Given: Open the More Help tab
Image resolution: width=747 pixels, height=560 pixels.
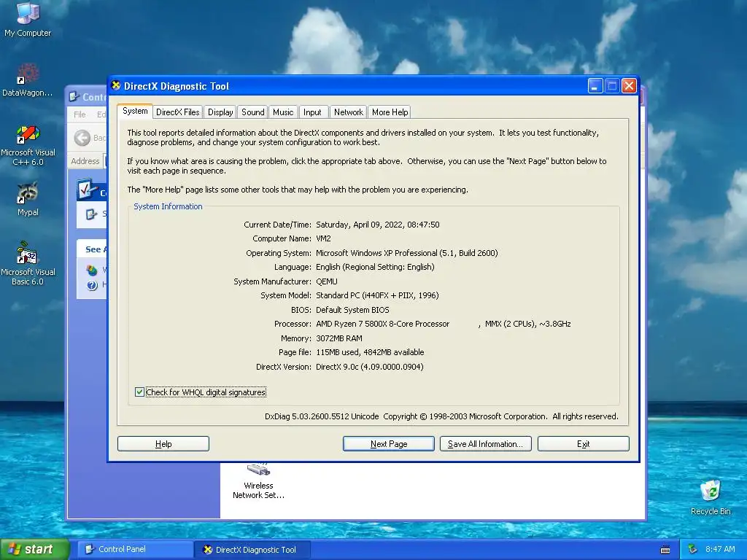Looking at the screenshot, I should 390,112.
